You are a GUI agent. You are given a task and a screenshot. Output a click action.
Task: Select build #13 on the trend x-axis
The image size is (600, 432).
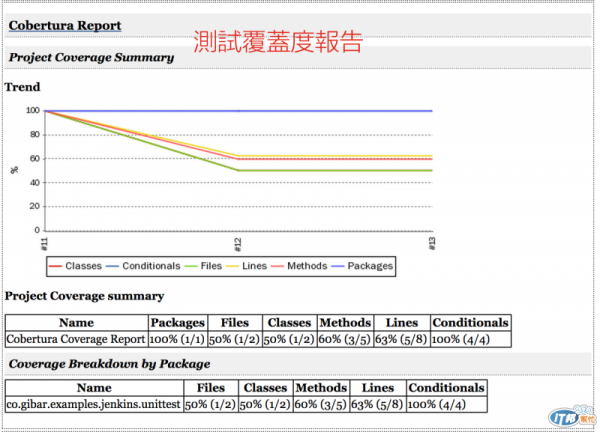(x=432, y=243)
